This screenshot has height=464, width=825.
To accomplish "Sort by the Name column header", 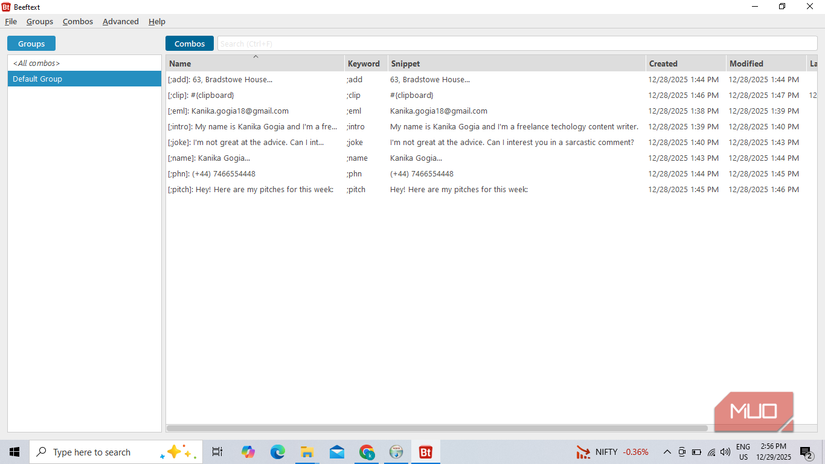I will pyautogui.click(x=255, y=63).
